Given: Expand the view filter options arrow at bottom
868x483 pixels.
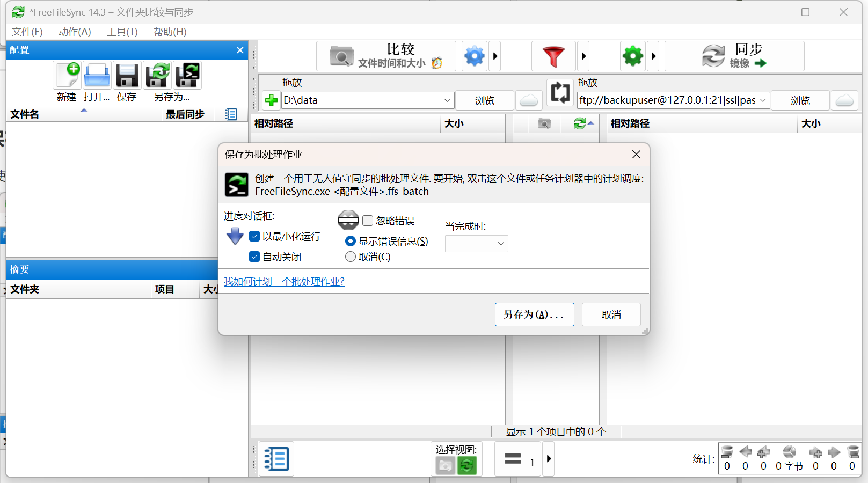Looking at the screenshot, I should 548,459.
